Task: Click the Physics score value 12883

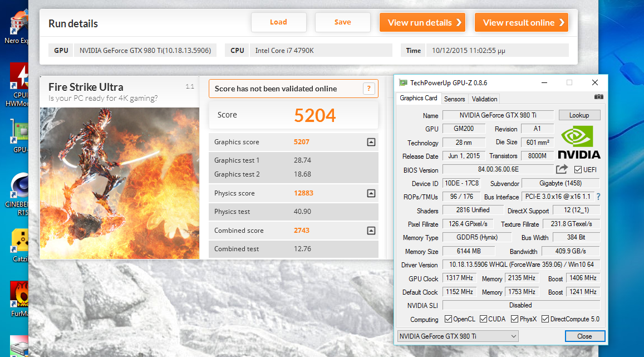Action: pyautogui.click(x=303, y=193)
